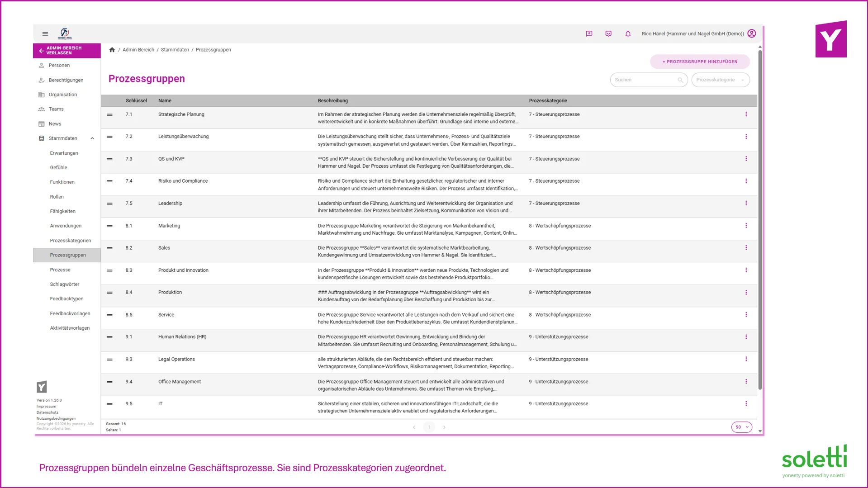Grab the drag handle of Strategische Planung
Image resolution: width=868 pixels, height=488 pixels.
coord(109,115)
